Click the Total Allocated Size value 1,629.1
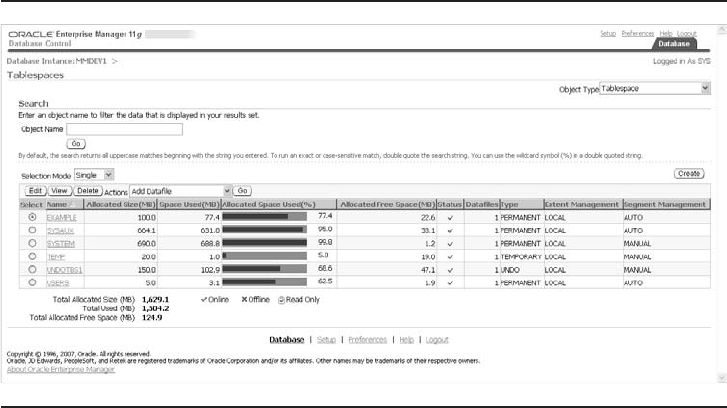Screen dimensions: 727x408 [155, 300]
